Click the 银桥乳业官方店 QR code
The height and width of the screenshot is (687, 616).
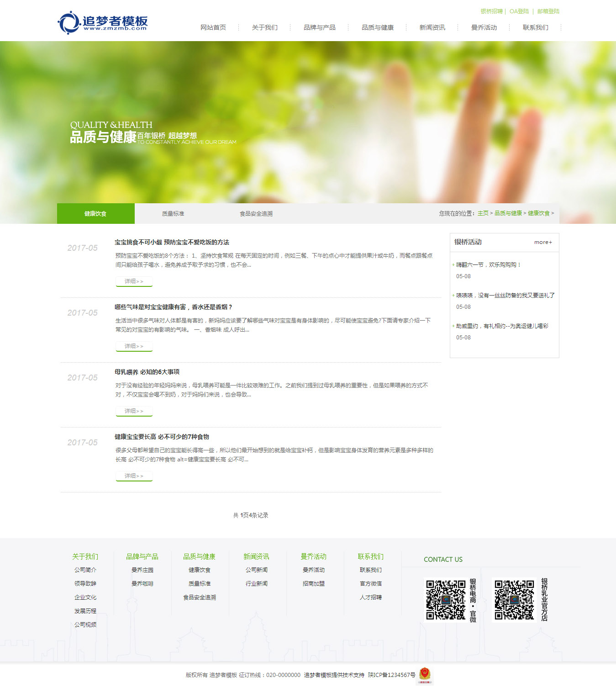point(514,600)
